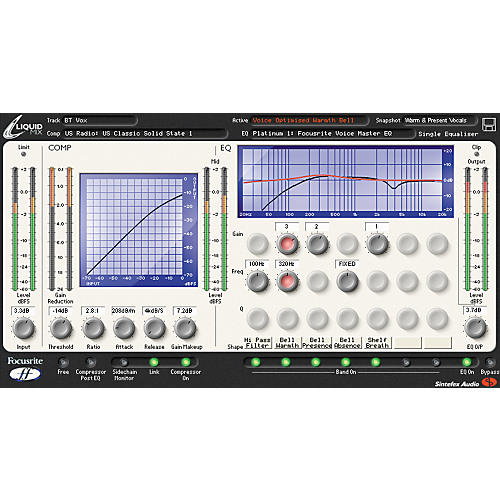The image size is (500, 500).
Task: Click the Attack knob
Action: (x=124, y=328)
